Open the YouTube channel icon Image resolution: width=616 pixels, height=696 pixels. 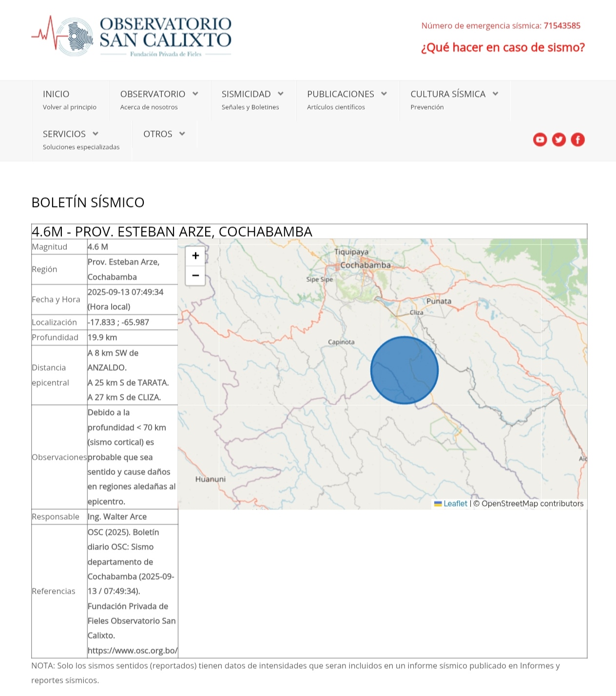click(540, 140)
